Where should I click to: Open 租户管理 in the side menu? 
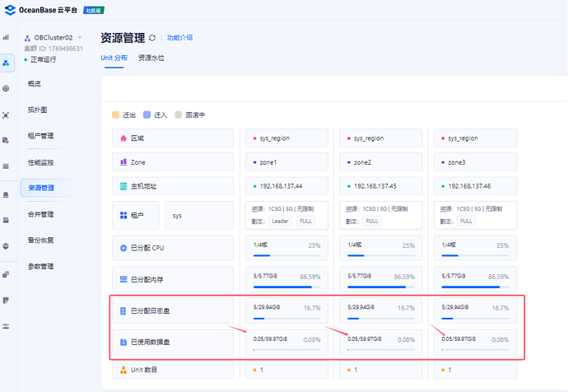tap(41, 136)
